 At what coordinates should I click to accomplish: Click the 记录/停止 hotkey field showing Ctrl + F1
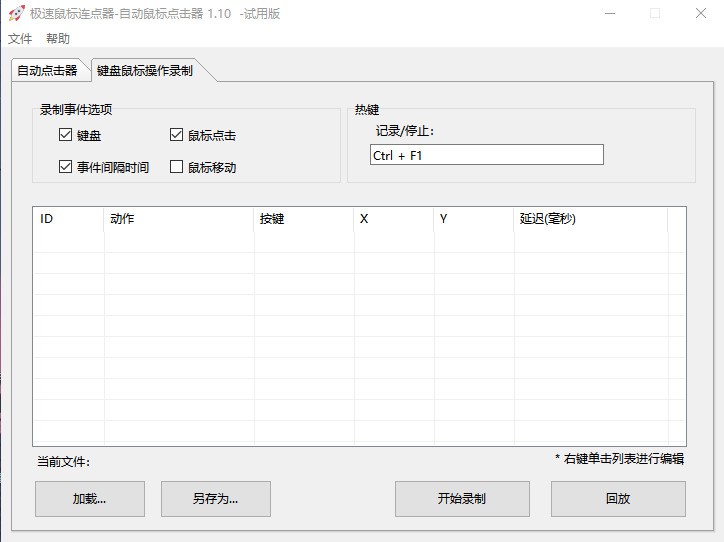486,155
